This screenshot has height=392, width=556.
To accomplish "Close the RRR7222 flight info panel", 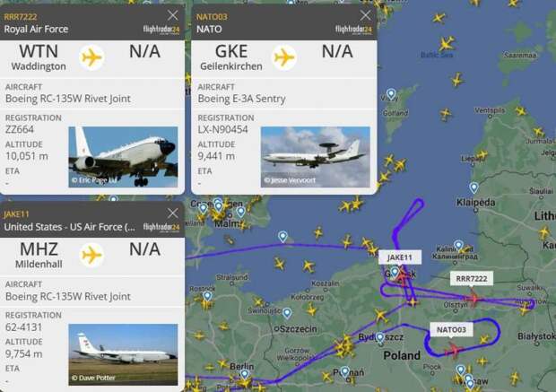I will 173,15.
